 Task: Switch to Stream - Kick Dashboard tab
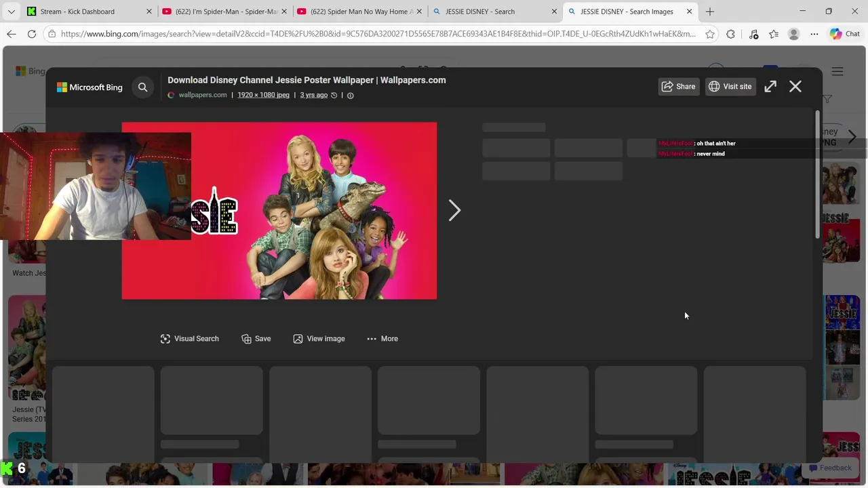tap(88, 12)
